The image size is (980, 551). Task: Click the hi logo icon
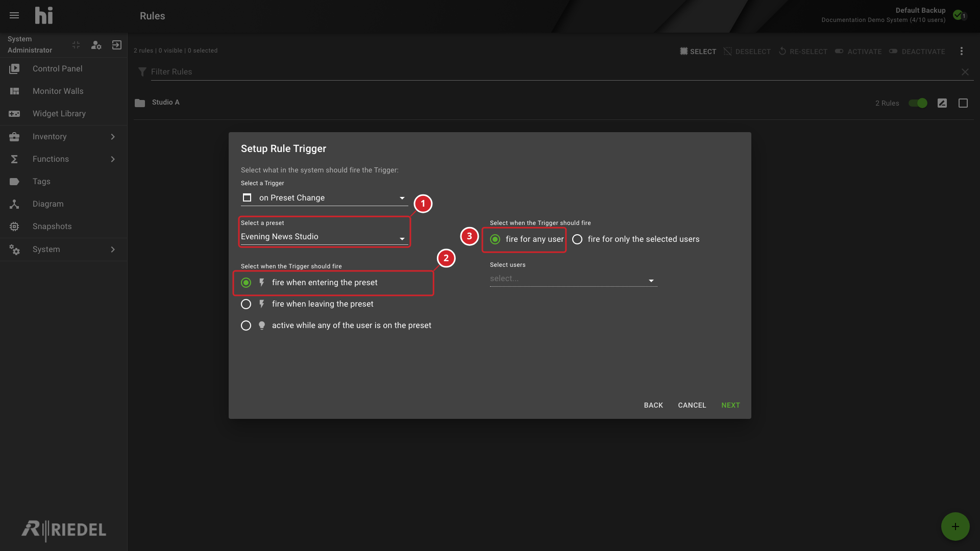[x=44, y=15]
